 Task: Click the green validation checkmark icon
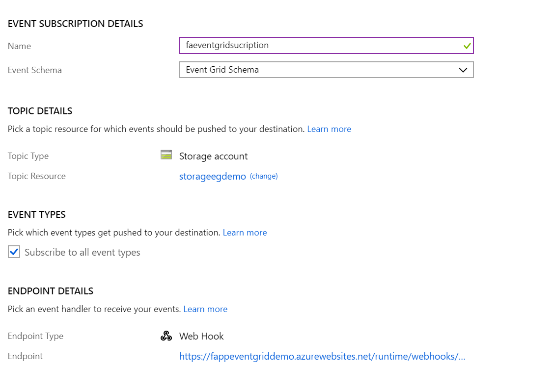[467, 46]
